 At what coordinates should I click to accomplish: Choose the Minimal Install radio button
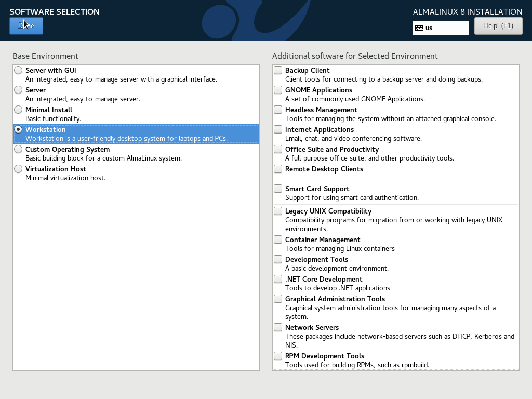18,110
